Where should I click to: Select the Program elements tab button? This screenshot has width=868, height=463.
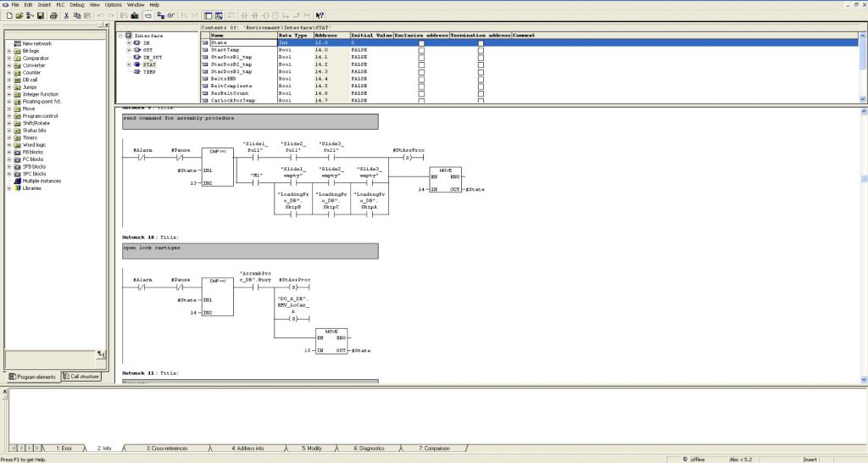[x=32, y=377]
